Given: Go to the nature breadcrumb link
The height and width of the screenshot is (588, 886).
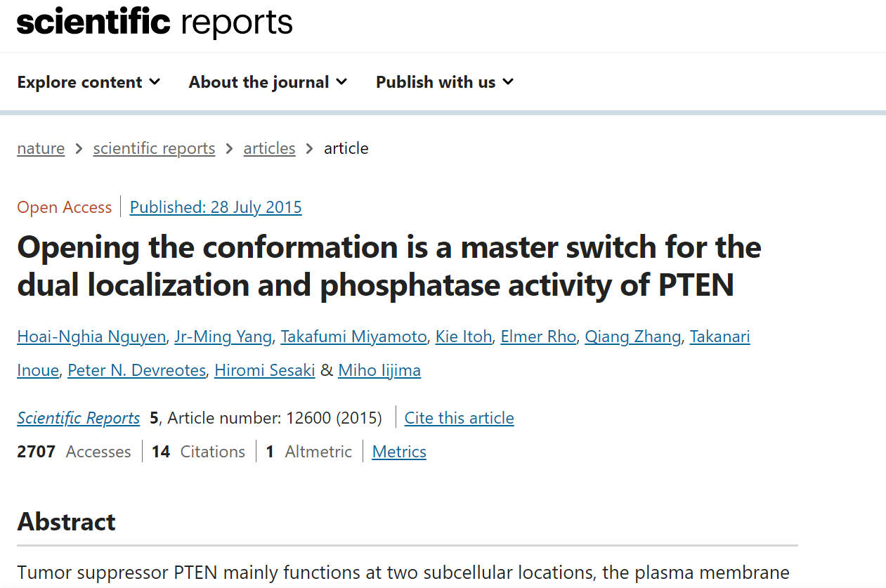Looking at the screenshot, I should pyautogui.click(x=40, y=148).
